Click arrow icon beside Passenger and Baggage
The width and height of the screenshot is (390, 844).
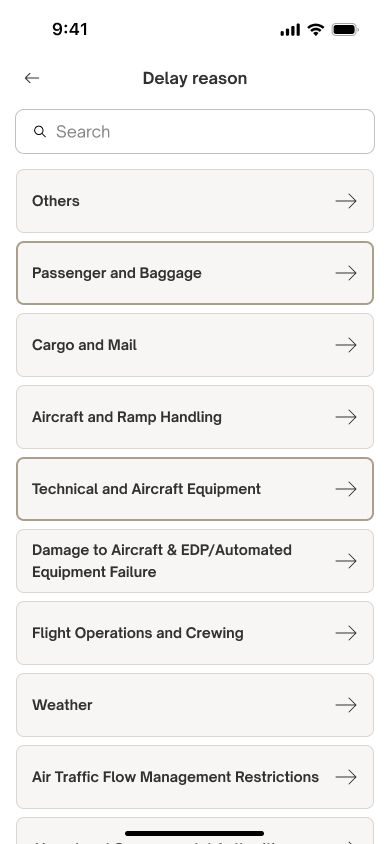346,273
